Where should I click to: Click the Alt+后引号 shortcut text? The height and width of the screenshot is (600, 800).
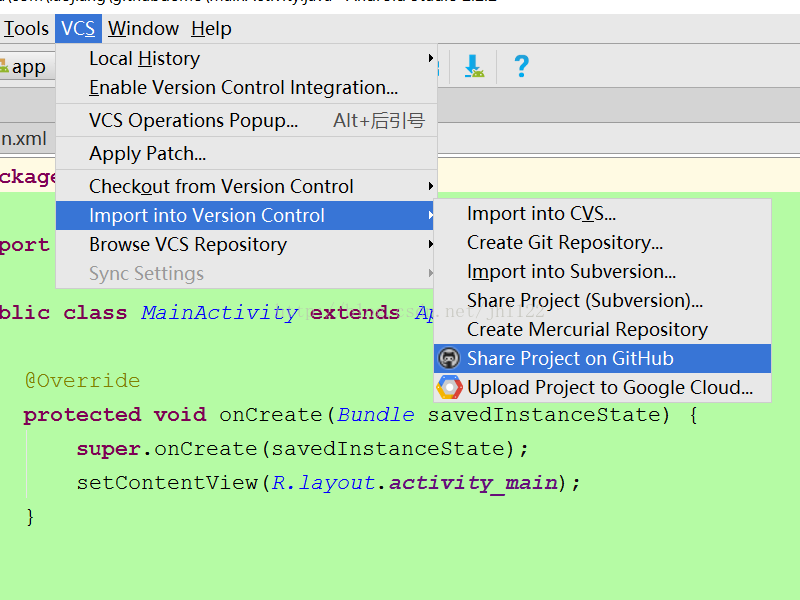379,120
